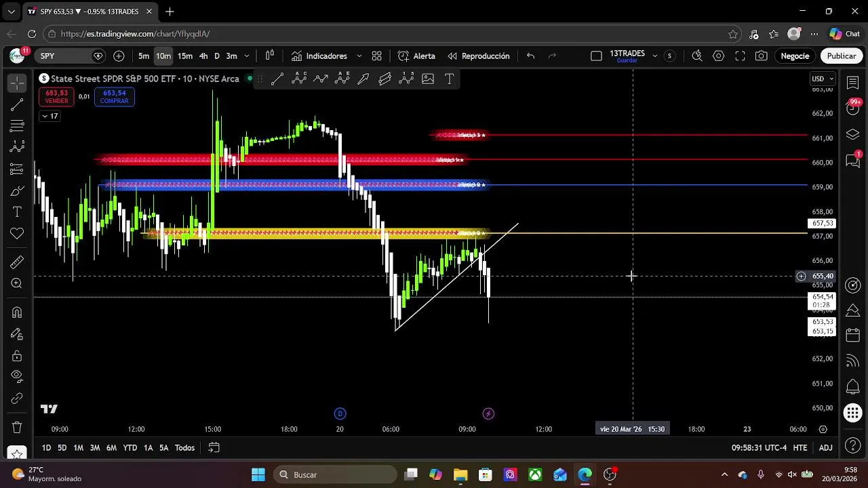Hide all drawings with eye icon
The height and width of the screenshot is (488, 868).
(17, 376)
